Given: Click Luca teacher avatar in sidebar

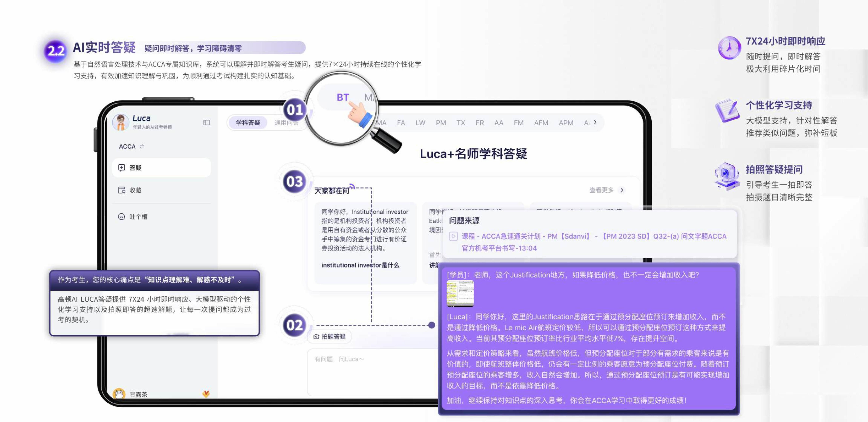Looking at the screenshot, I should pos(121,122).
